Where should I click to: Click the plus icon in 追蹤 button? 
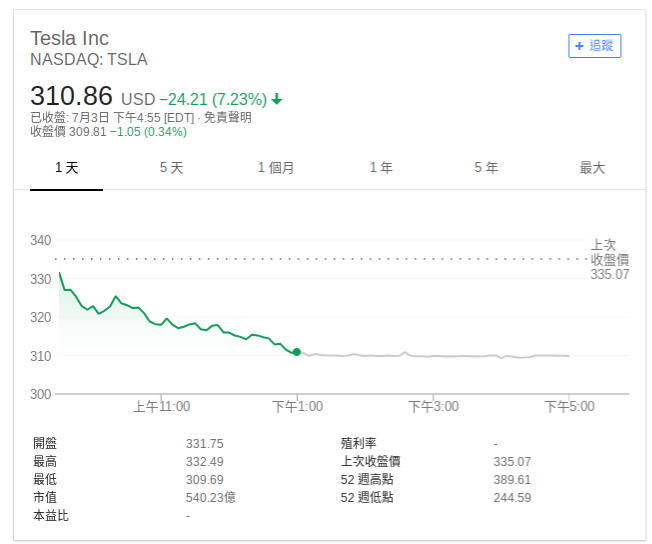(x=579, y=46)
